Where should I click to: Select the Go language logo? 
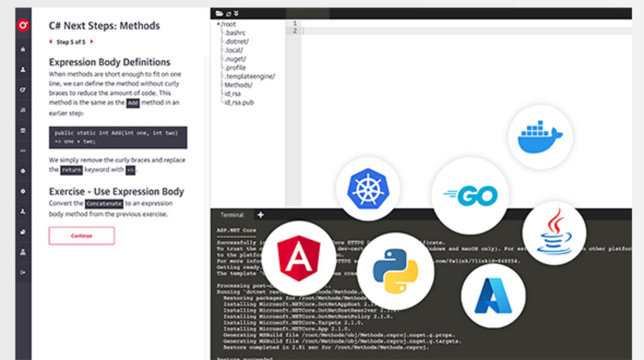coord(470,196)
